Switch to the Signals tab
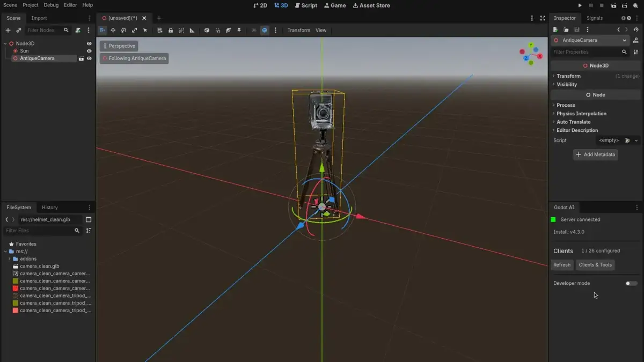644x362 pixels. tap(595, 18)
